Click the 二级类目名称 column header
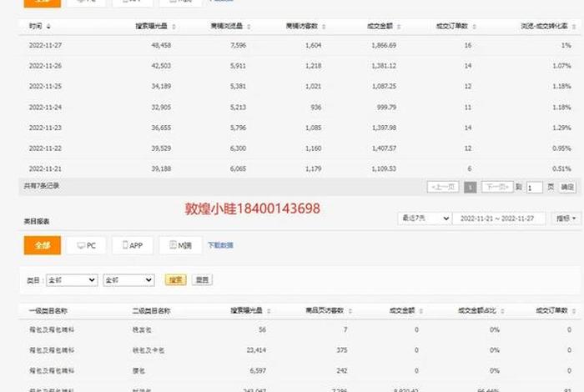This screenshot has width=584, height=392. [151, 311]
